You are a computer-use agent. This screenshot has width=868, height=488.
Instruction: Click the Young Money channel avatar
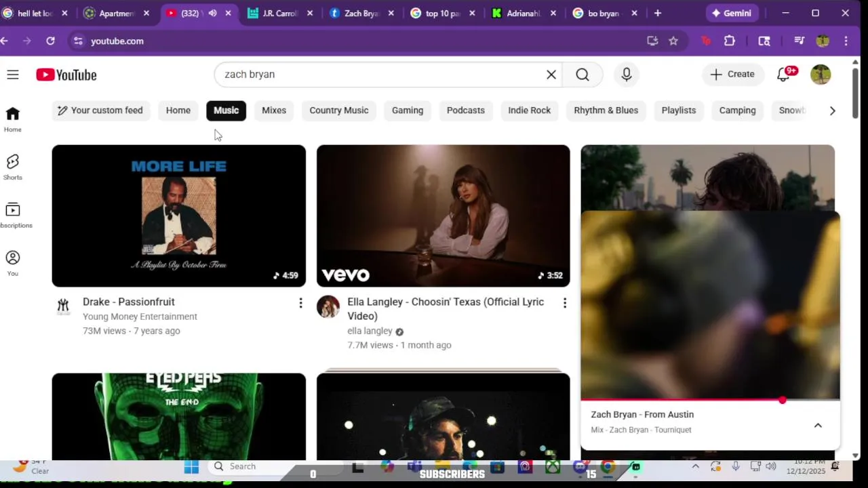pyautogui.click(x=63, y=307)
